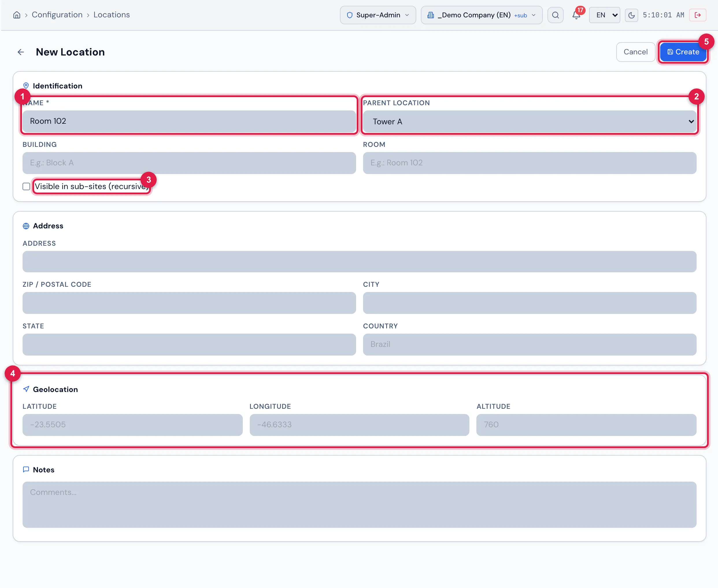Click the Latitude input field
The image size is (718, 588).
(132, 425)
